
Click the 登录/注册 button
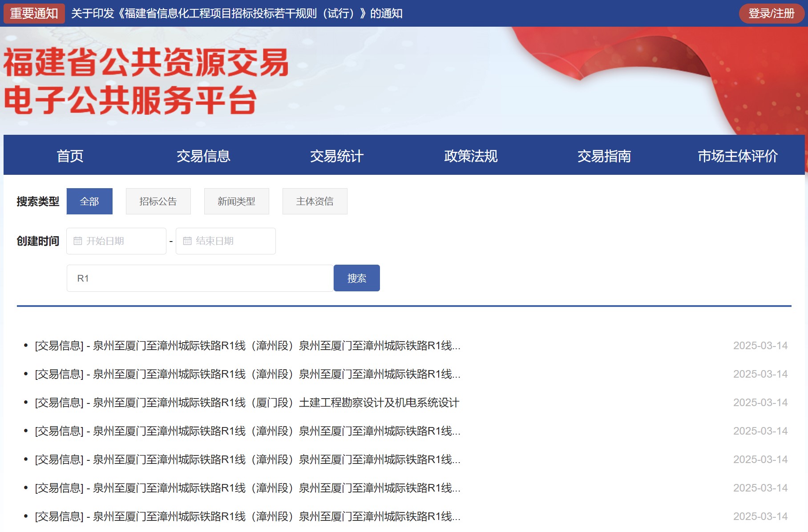pos(771,13)
